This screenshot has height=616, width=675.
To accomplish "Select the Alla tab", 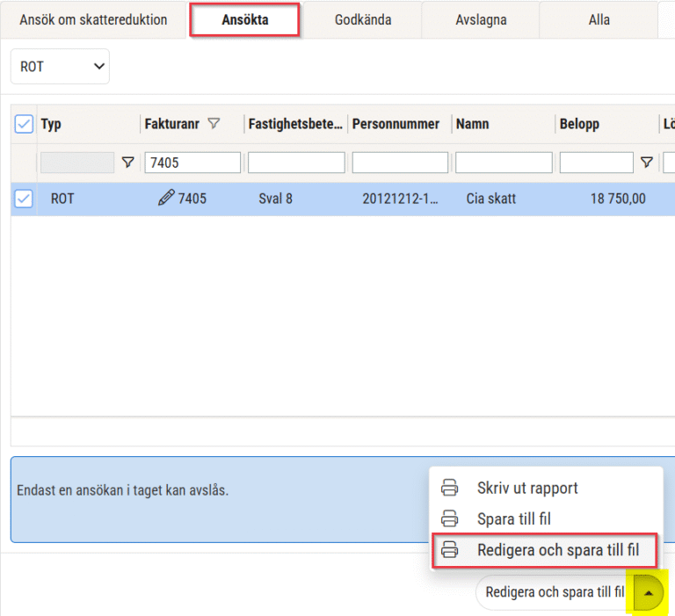I will pyautogui.click(x=599, y=19).
